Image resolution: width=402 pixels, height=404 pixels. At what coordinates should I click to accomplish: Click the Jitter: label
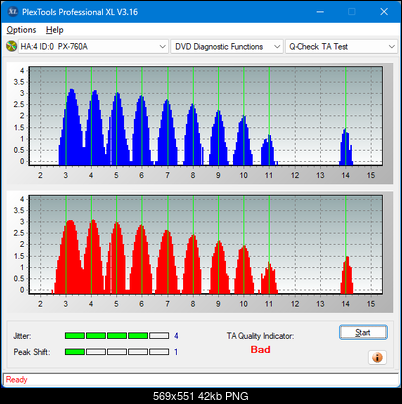tap(22, 336)
